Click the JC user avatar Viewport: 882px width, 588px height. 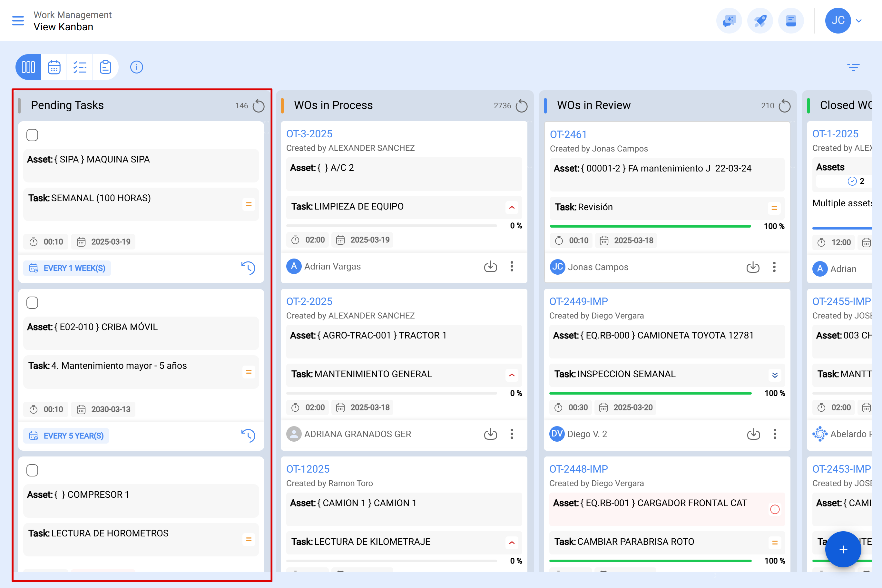click(838, 21)
